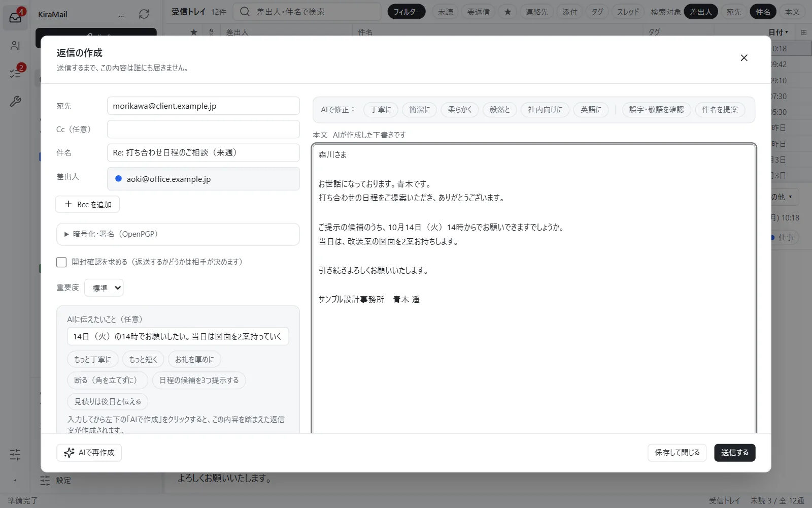Click the 日付 sort column header
This screenshot has width=812, height=508.
778,32
